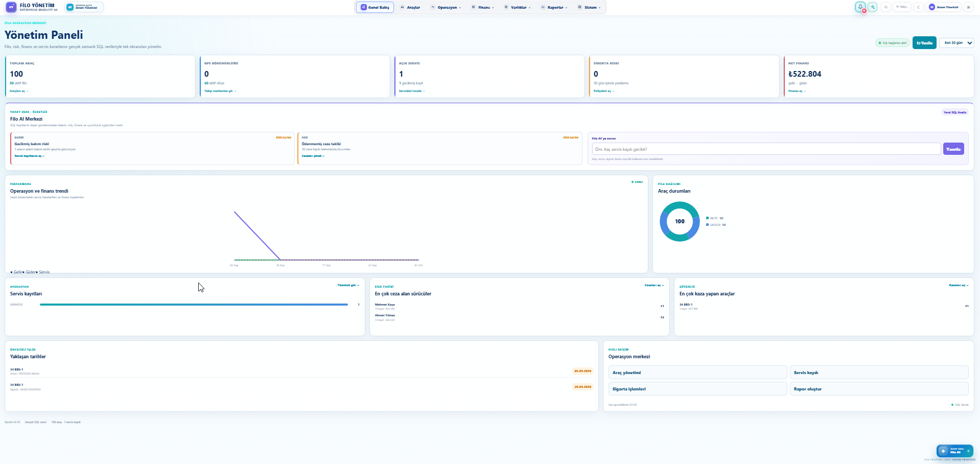
Task: Click the Filo Yönetim logo icon
Action: click(x=11, y=7)
